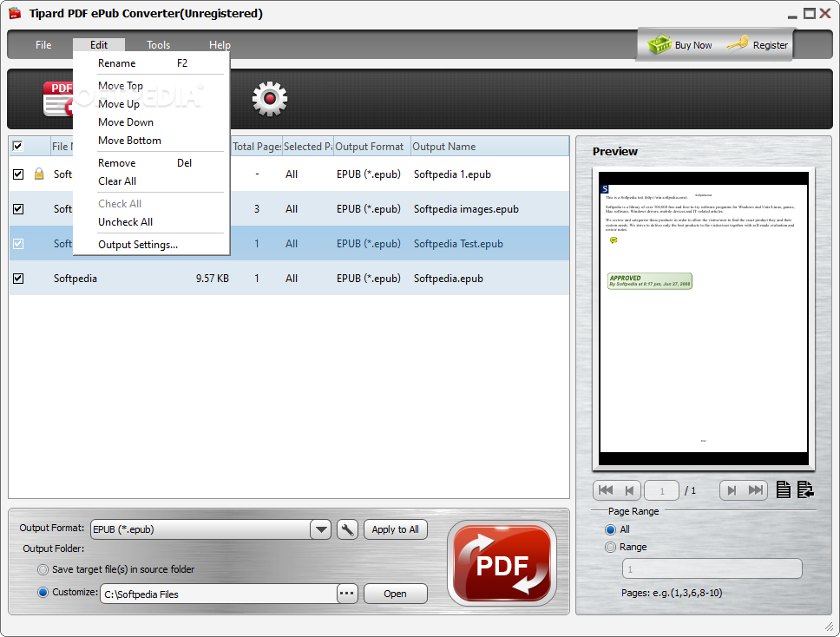This screenshot has height=637, width=840.
Task: Close the Edit menu header
Action: 99,45
